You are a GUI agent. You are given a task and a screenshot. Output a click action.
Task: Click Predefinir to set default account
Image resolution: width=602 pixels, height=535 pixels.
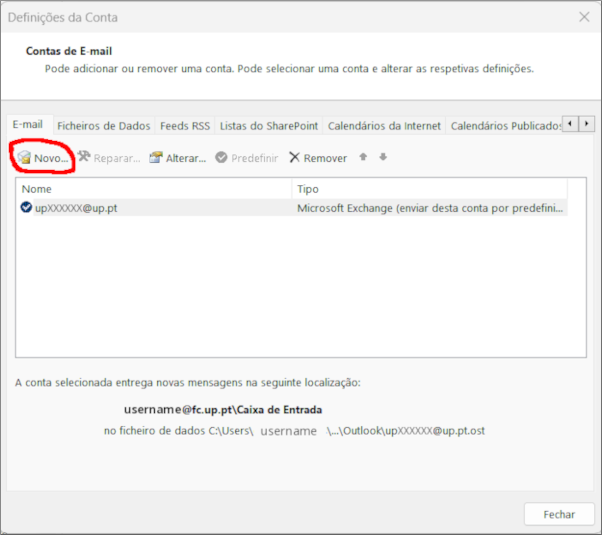click(x=246, y=158)
